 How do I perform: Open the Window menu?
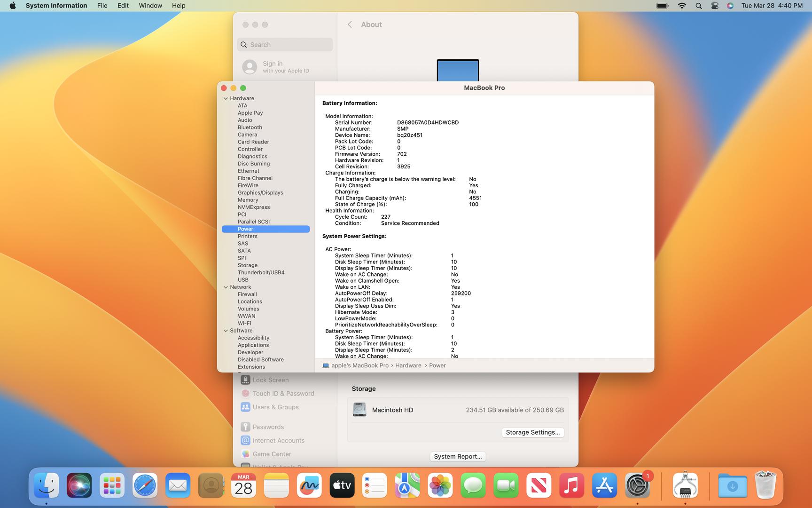[x=150, y=6]
